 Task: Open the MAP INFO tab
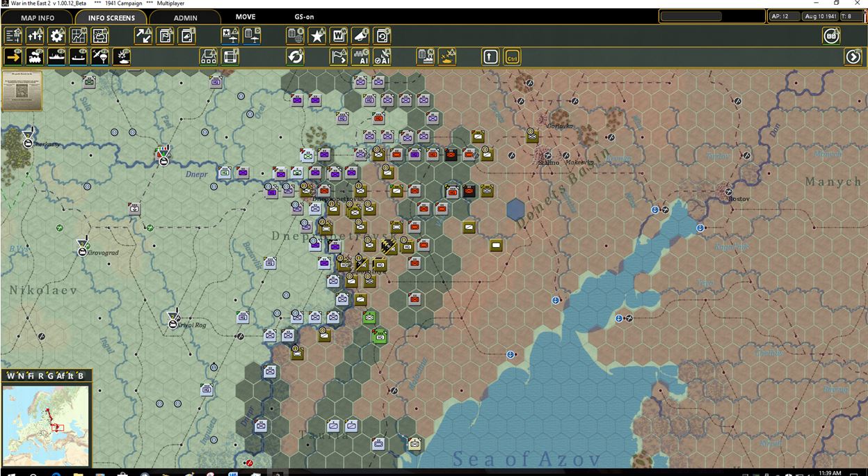click(38, 17)
